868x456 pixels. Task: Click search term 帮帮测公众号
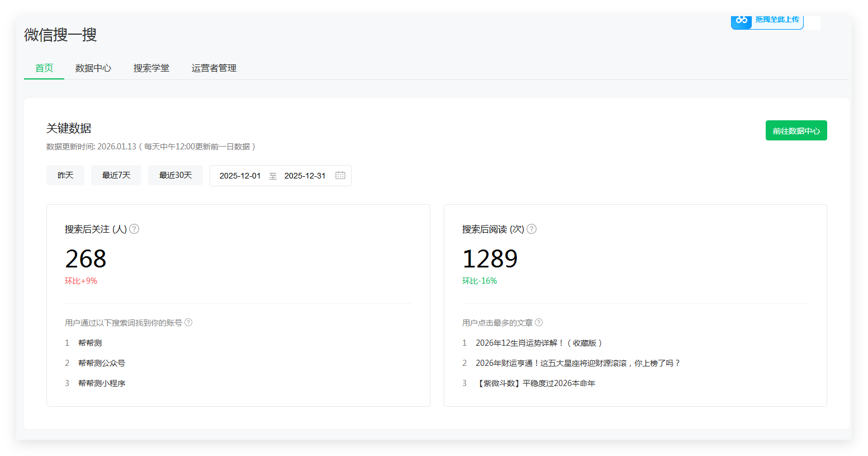coord(102,363)
